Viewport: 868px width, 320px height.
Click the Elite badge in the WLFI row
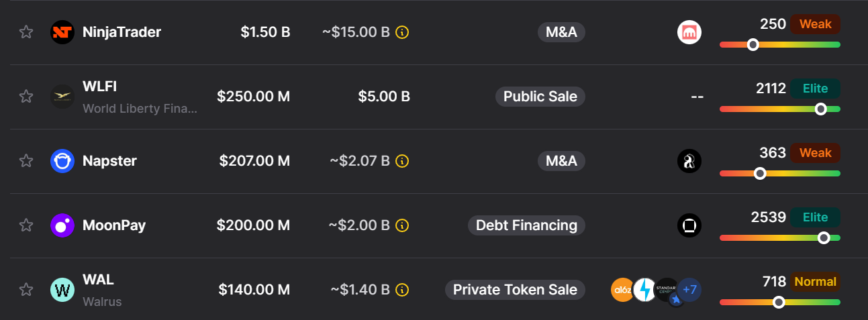815,89
